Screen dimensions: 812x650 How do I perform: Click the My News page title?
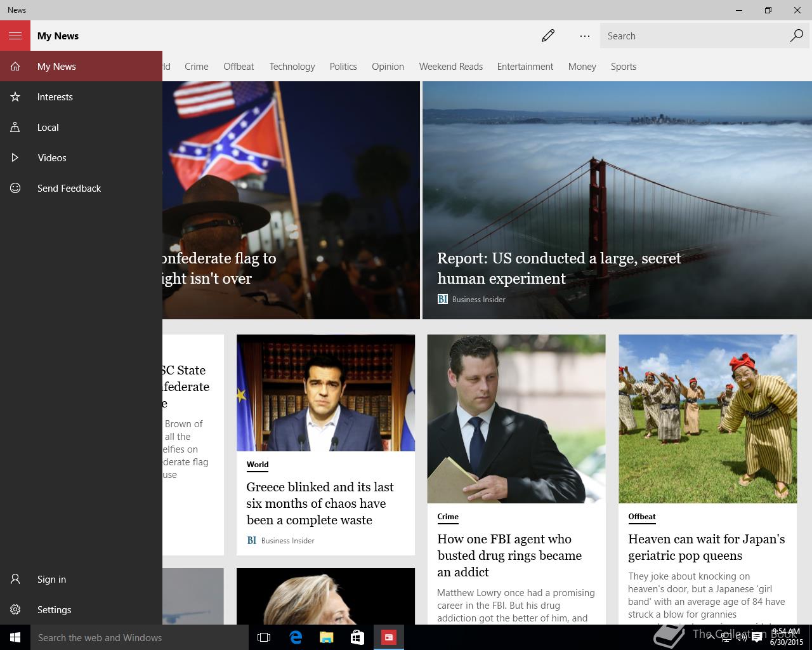click(x=58, y=36)
